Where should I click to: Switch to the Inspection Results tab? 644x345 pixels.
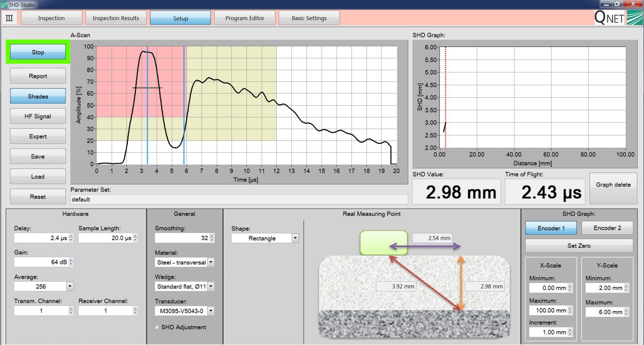pos(116,18)
